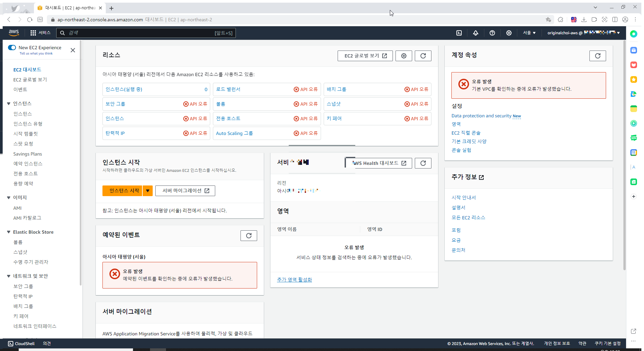
Task: Open the browser tab list chevron
Action: [x=595, y=7]
